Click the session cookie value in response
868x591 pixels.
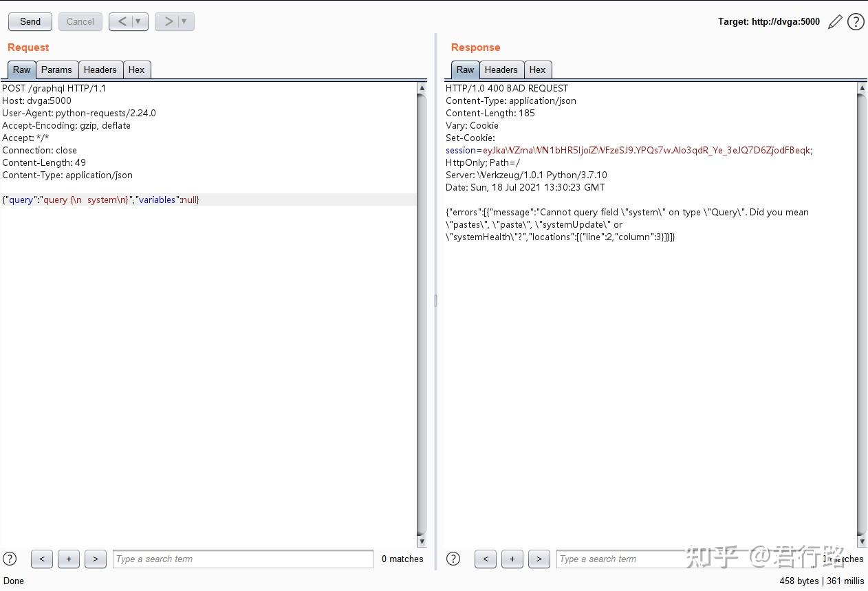tap(647, 150)
